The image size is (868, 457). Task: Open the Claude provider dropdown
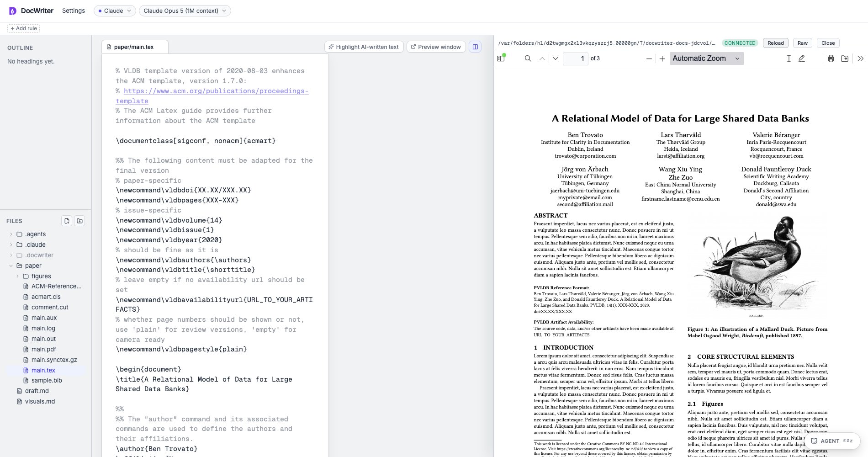coord(115,11)
